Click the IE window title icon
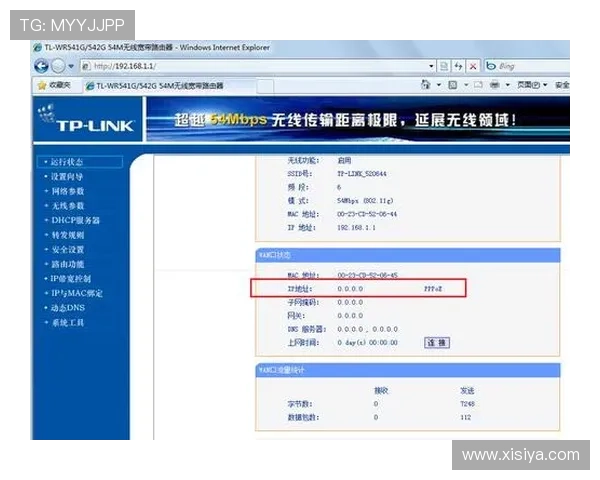The width and height of the screenshot is (600, 480). click(38, 48)
